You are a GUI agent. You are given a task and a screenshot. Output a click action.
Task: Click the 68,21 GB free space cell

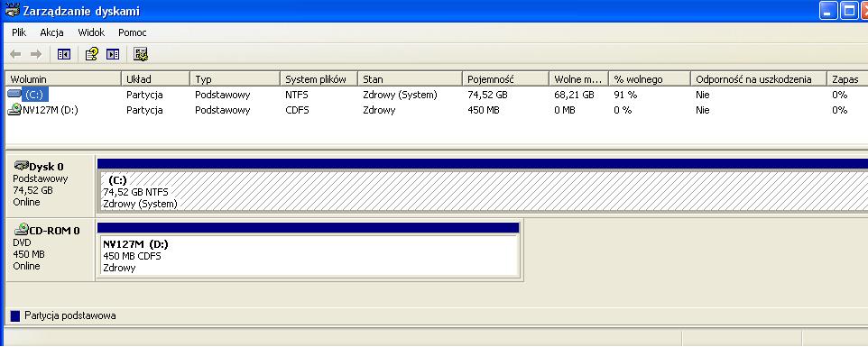click(x=574, y=95)
